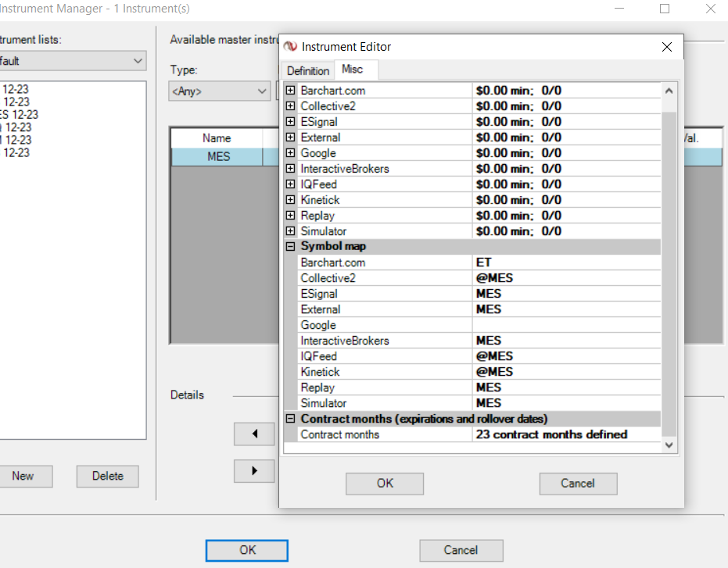Click the Instrument Editor title icon
728x568 pixels.
click(x=291, y=46)
